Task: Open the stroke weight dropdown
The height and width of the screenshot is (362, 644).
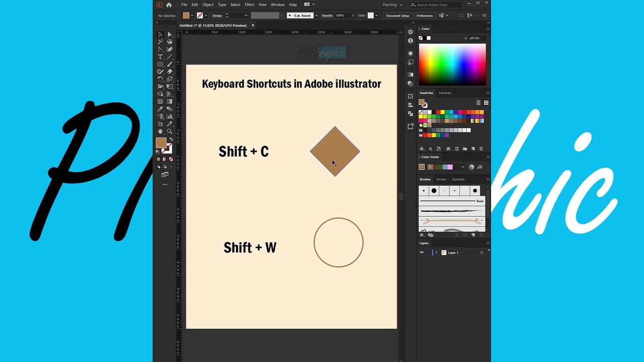Action: click(246, 16)
